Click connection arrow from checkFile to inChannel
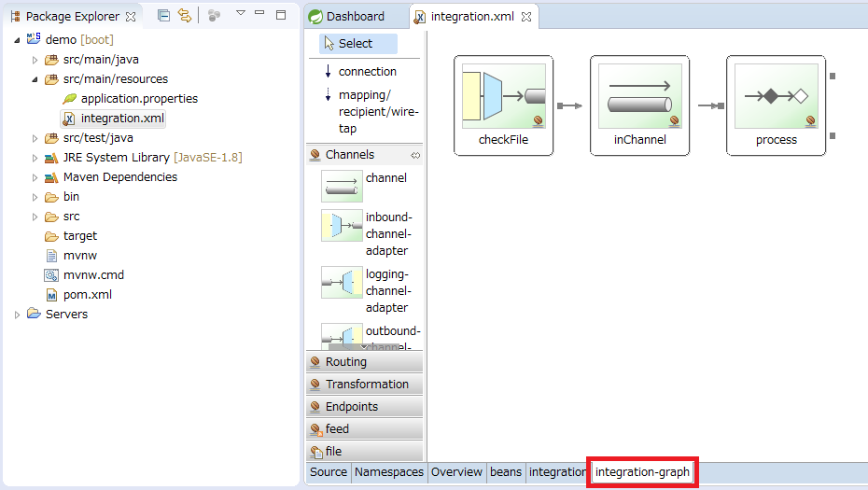 [x=569, y=105]
